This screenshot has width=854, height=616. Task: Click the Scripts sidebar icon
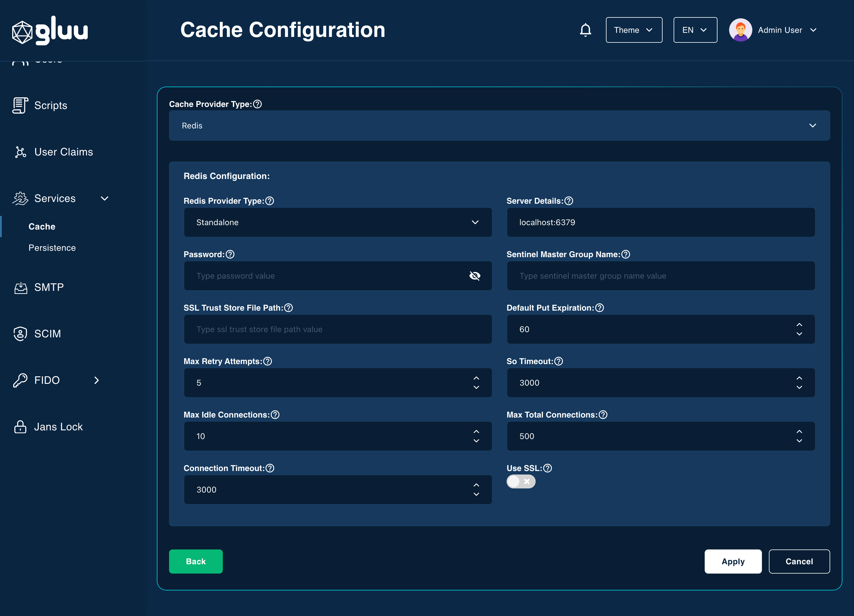click(x=20, y=105)
